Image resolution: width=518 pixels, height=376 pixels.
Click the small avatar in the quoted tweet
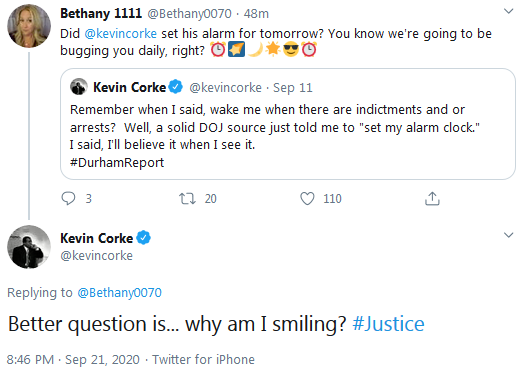[x=79, y=87]
